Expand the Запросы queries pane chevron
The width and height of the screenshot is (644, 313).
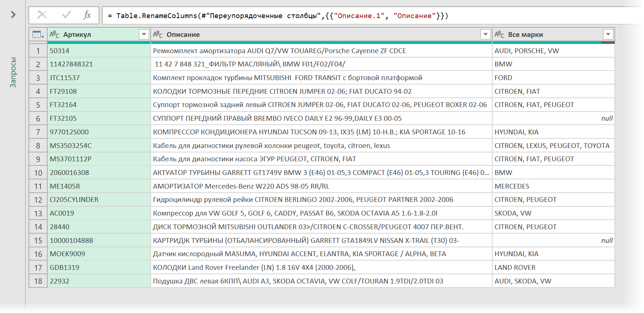point(13,14)
